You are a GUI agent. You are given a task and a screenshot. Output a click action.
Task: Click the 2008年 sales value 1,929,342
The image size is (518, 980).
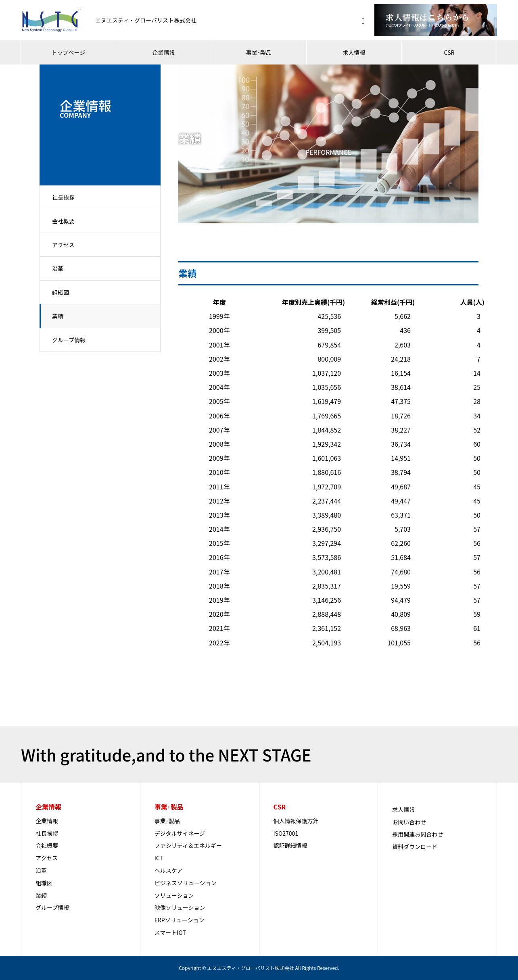point(326,444)
